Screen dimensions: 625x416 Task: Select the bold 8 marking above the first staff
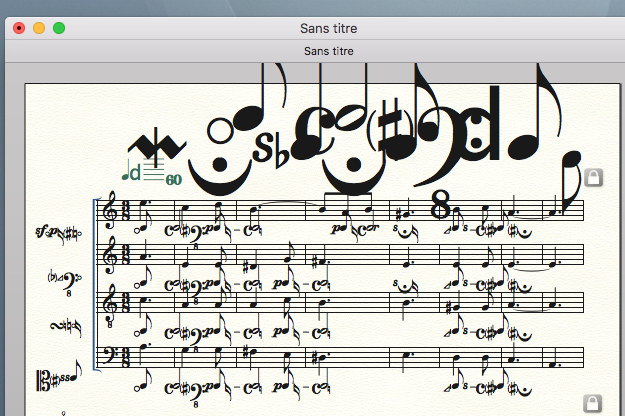coord(439,207)
